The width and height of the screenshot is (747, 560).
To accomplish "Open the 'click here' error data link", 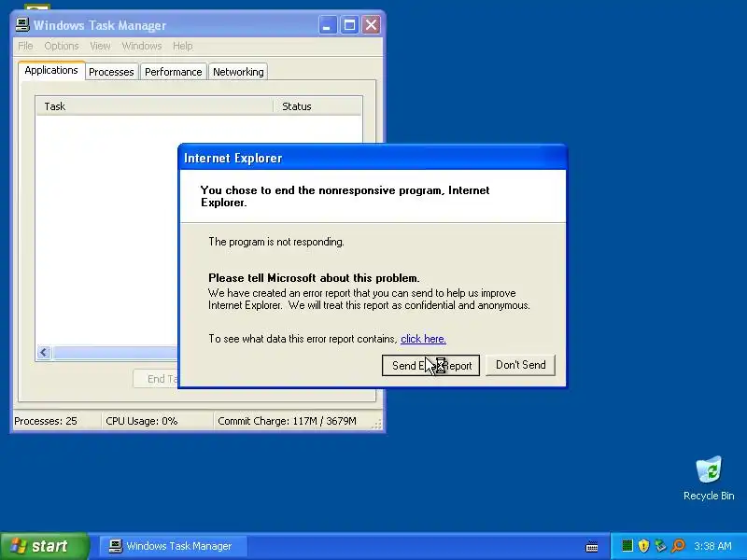I will coord(423,339).
